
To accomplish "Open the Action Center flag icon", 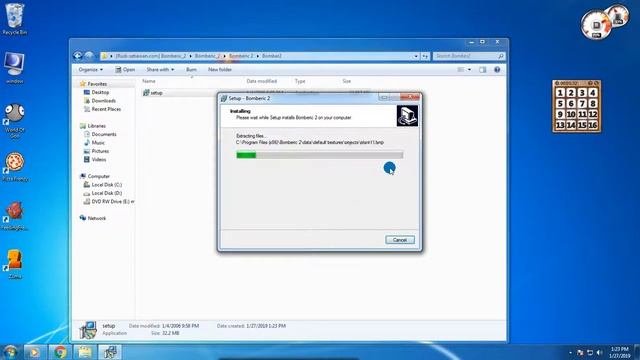I will click(580, 352).
